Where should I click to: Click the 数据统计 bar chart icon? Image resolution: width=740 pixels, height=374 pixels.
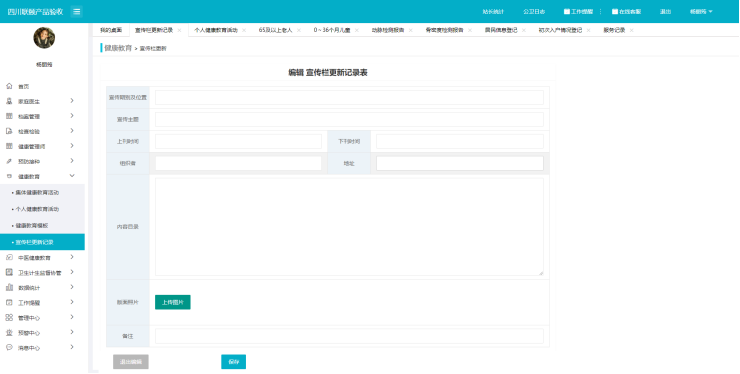click(9, 287)
